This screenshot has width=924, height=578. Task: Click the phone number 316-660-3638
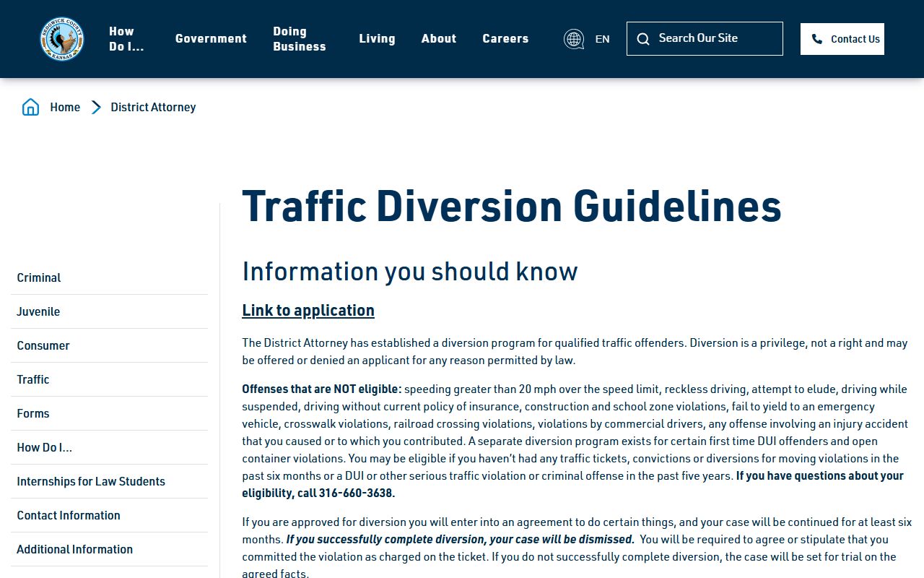coord(357,493)
